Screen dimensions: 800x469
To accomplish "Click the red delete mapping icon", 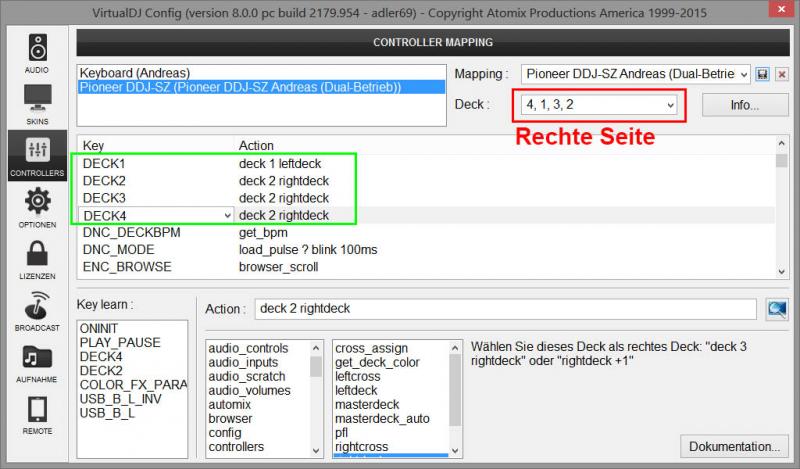I will click(781, 75).
